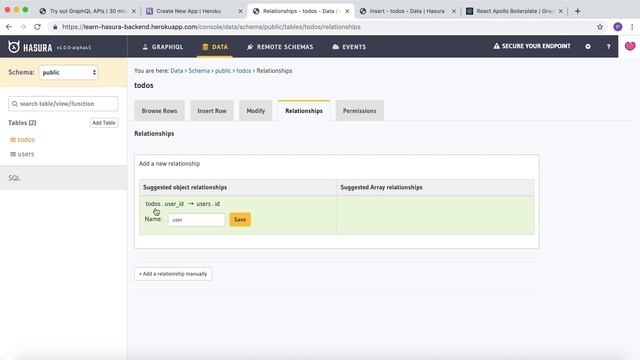Viewport: 640px width, 360px height.
Task: Click Secure Your Endpoint warning link
Action: [532, 46]
